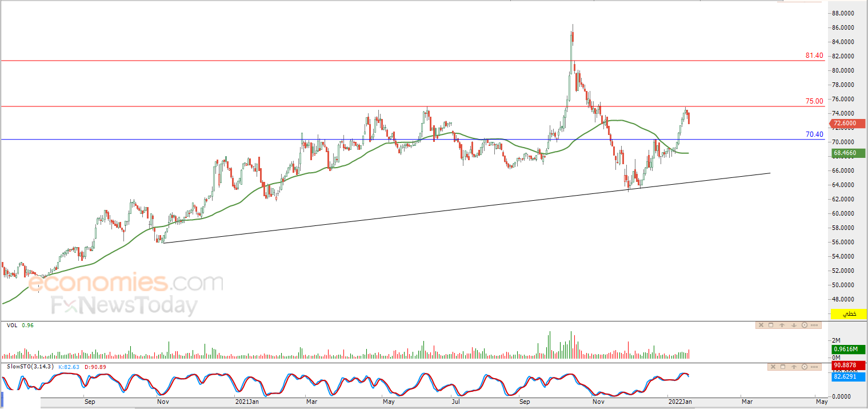Click the yellow Arabic scale type label
868x409 pixels.
pyautogui.click(x=850, y=314)
